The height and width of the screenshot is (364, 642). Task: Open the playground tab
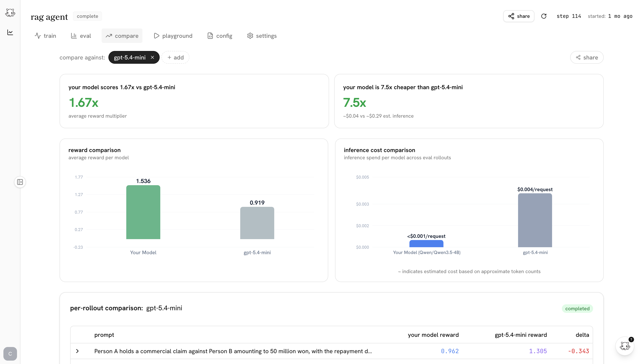173,36
